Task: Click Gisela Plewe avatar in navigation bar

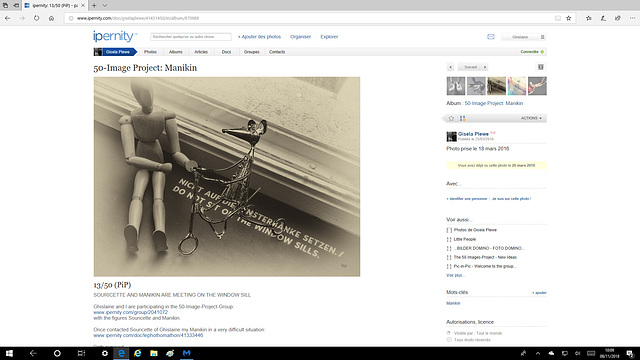Action: point(98,52)
